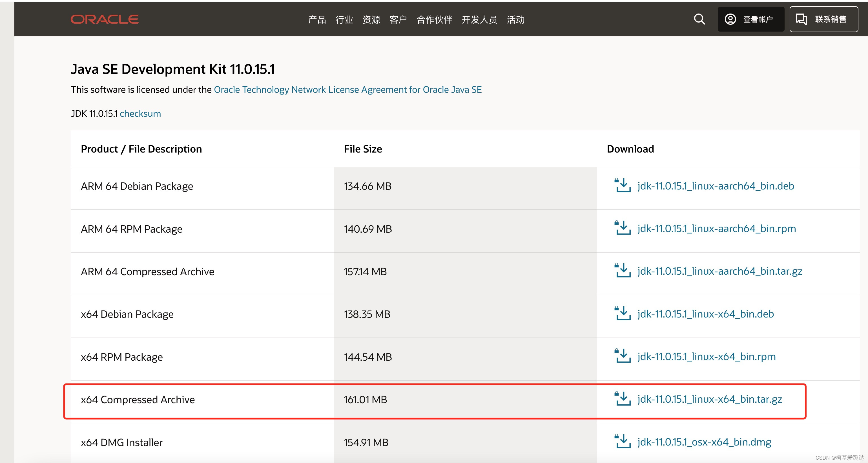
Task: Click the user account avatar icon
Action: [x=730, y=19]
